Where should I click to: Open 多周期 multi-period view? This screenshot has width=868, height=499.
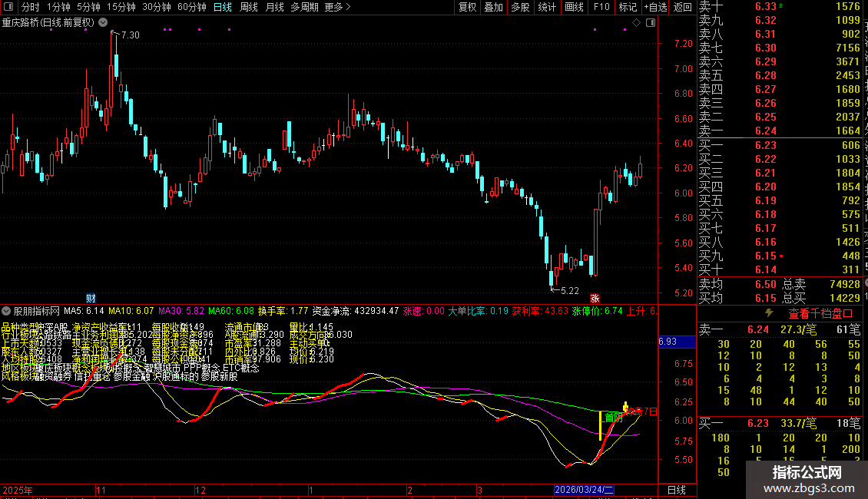(304, 7)
